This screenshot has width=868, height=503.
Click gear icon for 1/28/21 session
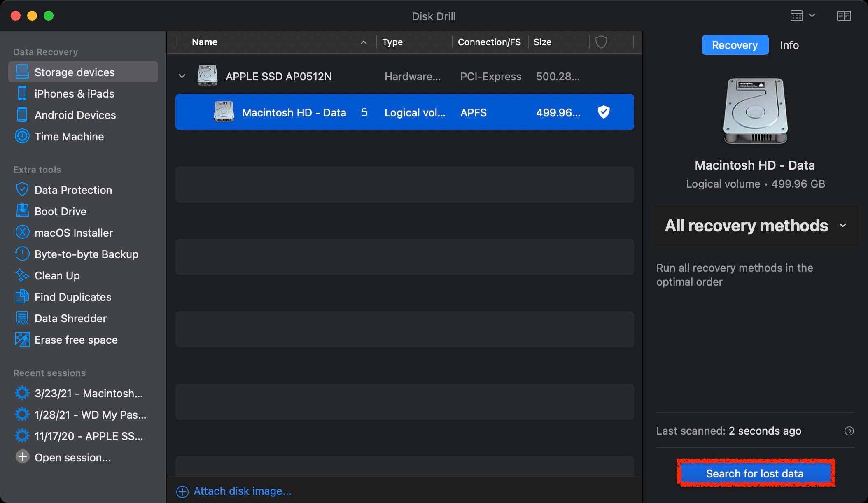click(22, 415)
